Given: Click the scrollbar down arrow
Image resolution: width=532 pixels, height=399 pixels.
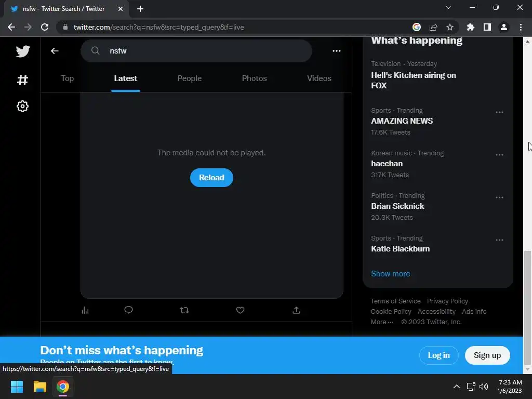Looking at the screenshot, I should point(527,369).
